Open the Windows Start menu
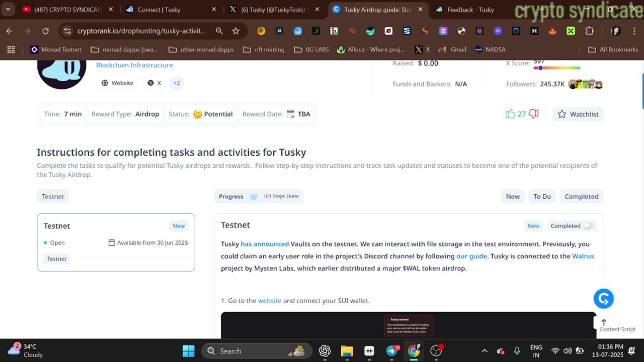Viewport: 644px width, 362px height. click(x=189, y=351)
